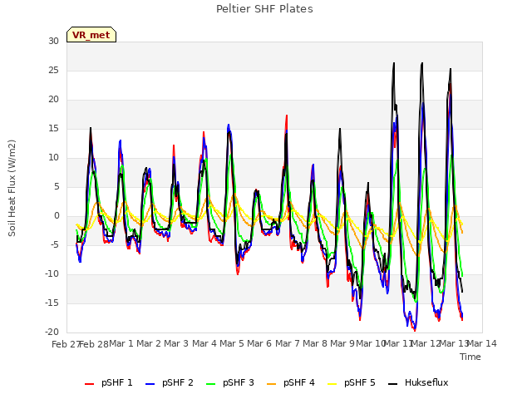The width and height of the screenshot is (532, 399).
Task: Click the 15 y-axis tick label
Action: click(x=53, y=129)
